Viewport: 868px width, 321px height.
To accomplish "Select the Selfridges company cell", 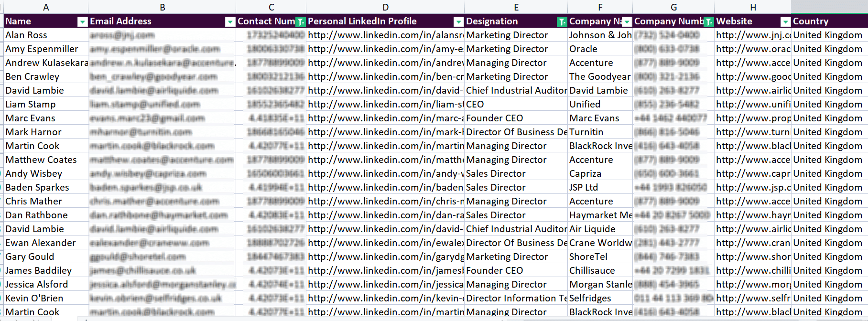I will [x=600, y=298].
